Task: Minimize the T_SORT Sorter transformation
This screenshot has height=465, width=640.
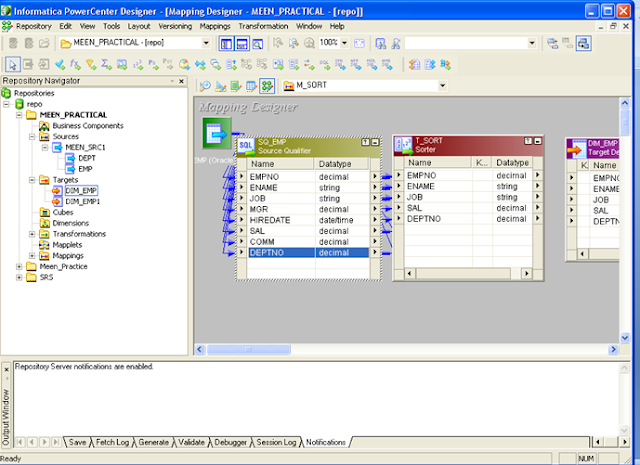Action: point(538,141)
